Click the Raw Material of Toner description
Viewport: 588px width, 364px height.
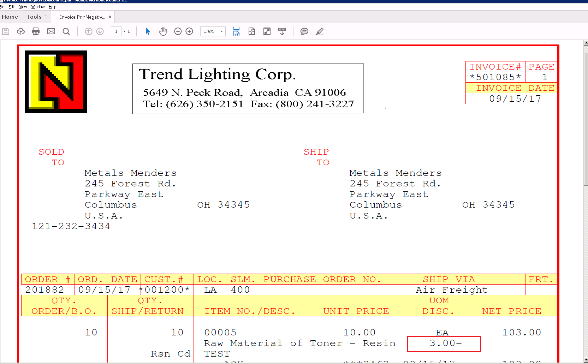[300, 343]
